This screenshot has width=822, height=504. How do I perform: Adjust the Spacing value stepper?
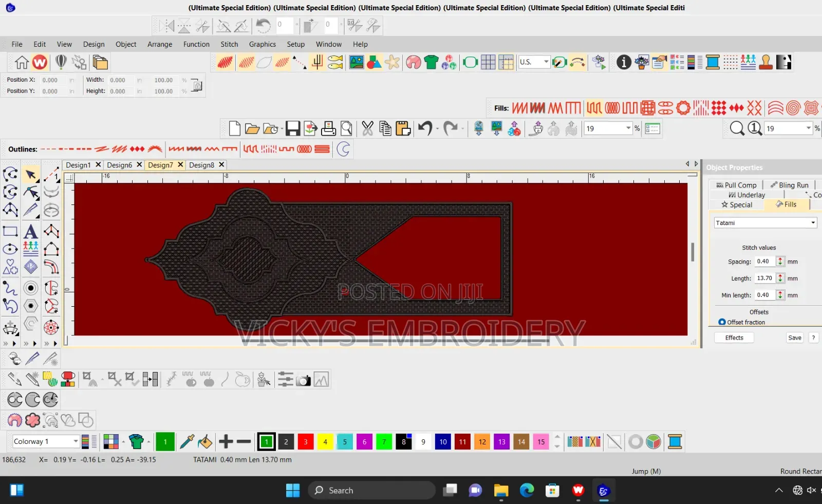[780, 262]
